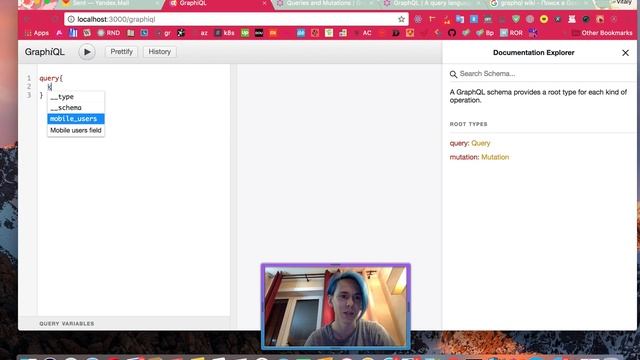Switch to the 'GraphQL | A query language' tab
The image size is (640, 360).
[431, 4]
